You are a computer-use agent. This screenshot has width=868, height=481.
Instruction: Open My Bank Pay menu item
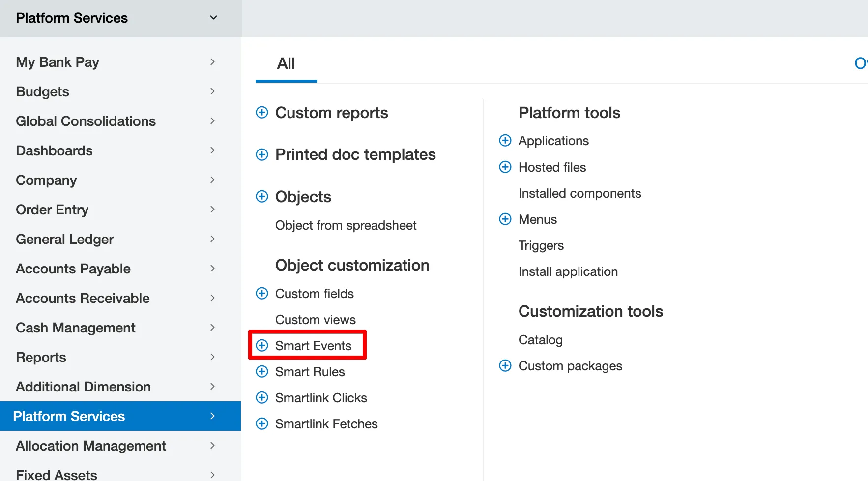tap(120, 62)
